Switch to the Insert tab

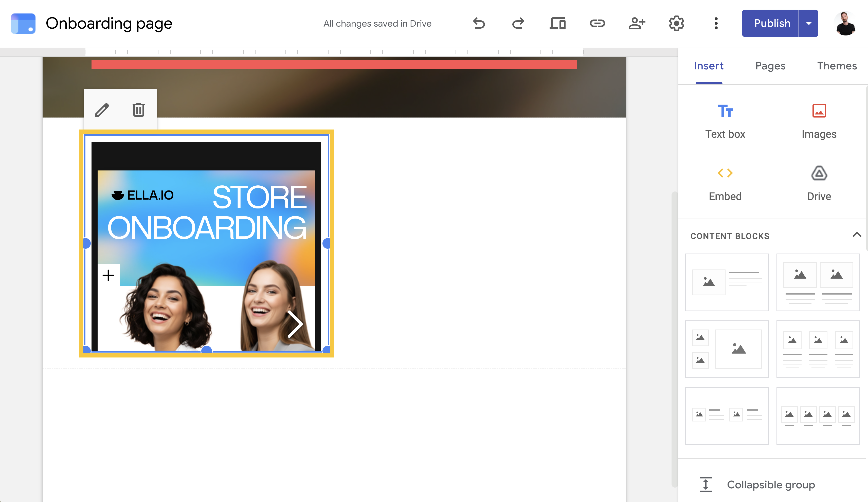pos(709,66)
